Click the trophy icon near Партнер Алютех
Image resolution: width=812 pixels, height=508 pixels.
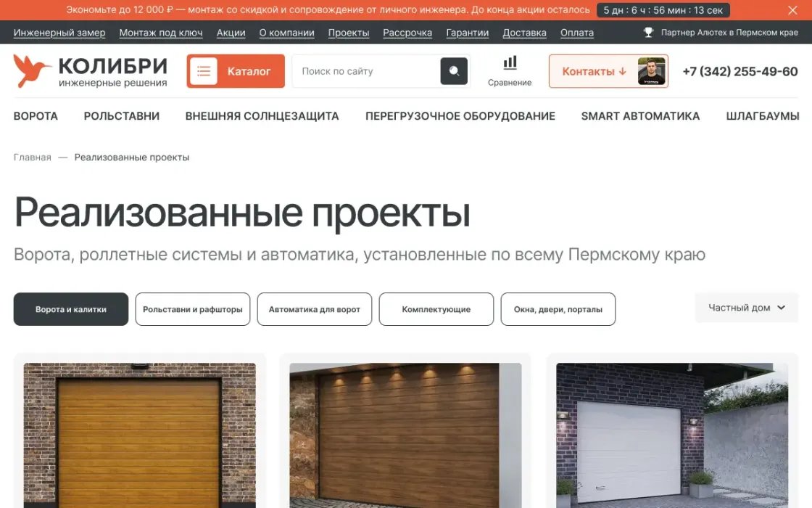pyautogui.click(x=648, y=32)
